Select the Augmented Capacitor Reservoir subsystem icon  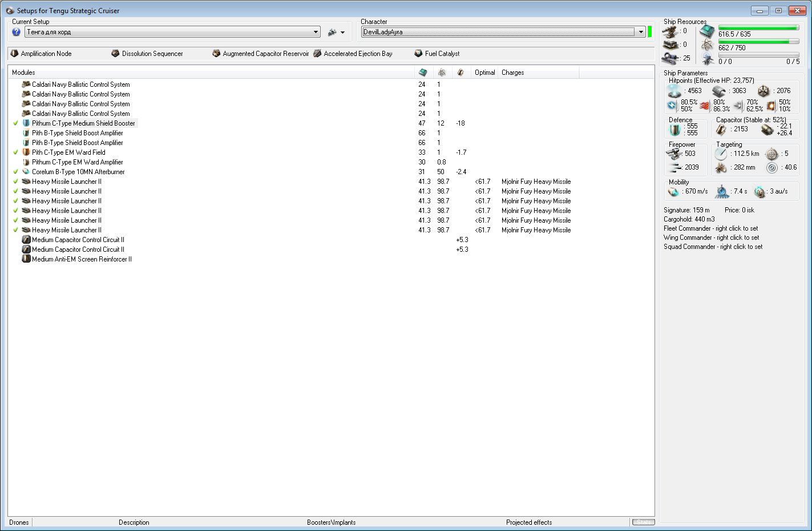(216, 53)
